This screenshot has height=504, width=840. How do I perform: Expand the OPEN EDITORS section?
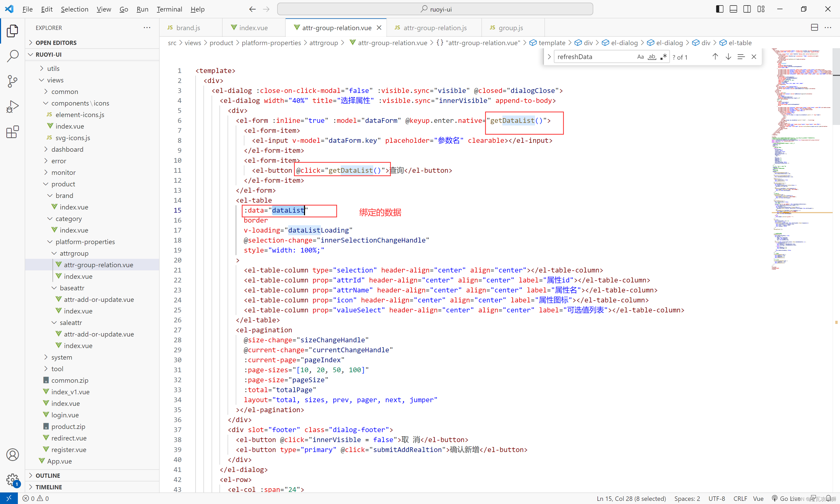click(92, 43)
